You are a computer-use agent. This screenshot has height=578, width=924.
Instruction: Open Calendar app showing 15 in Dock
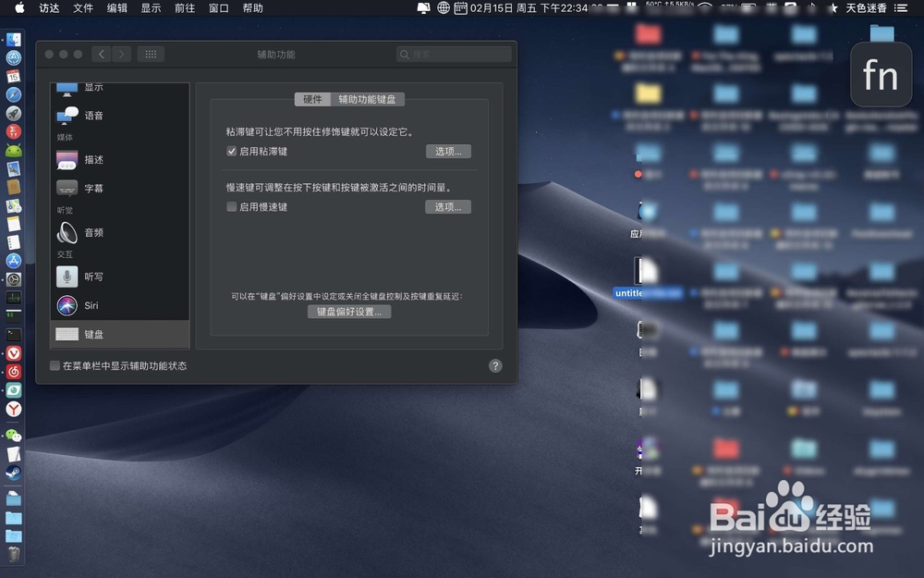(14, 76)
